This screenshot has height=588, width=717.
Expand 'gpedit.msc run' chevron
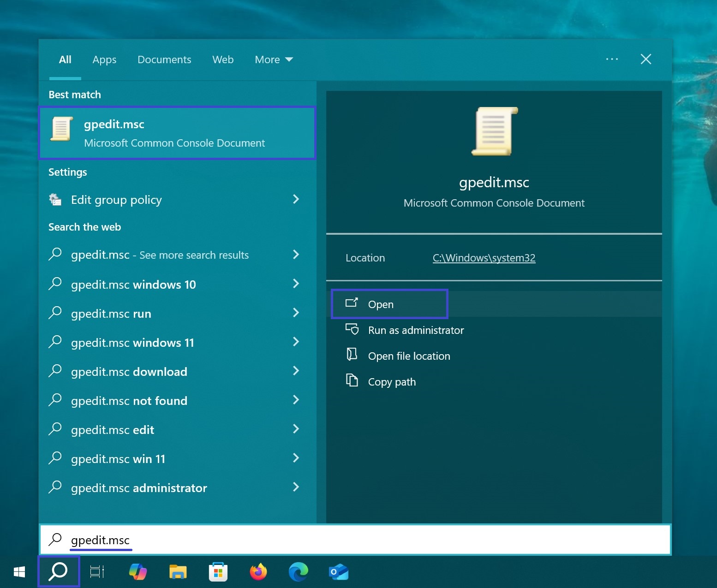tap(296, 313)
